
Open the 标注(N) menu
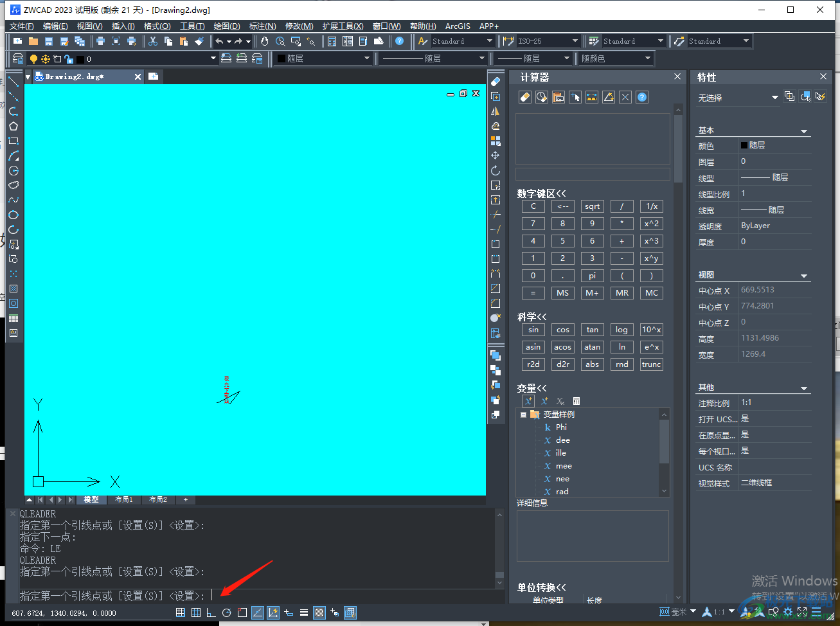pyautogui.click(x=263, y=26)
